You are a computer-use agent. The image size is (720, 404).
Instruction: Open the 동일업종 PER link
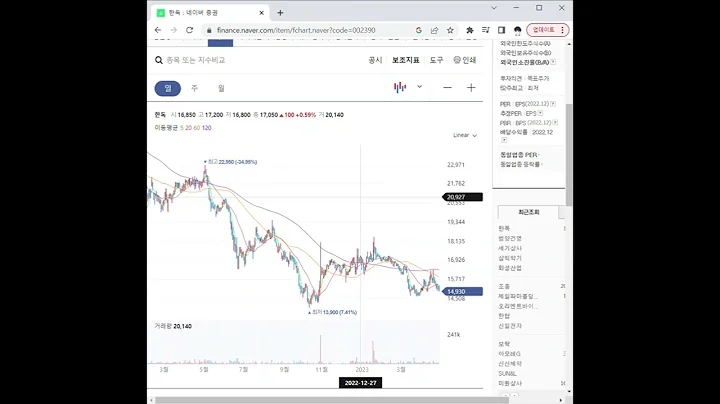point(519,155)
